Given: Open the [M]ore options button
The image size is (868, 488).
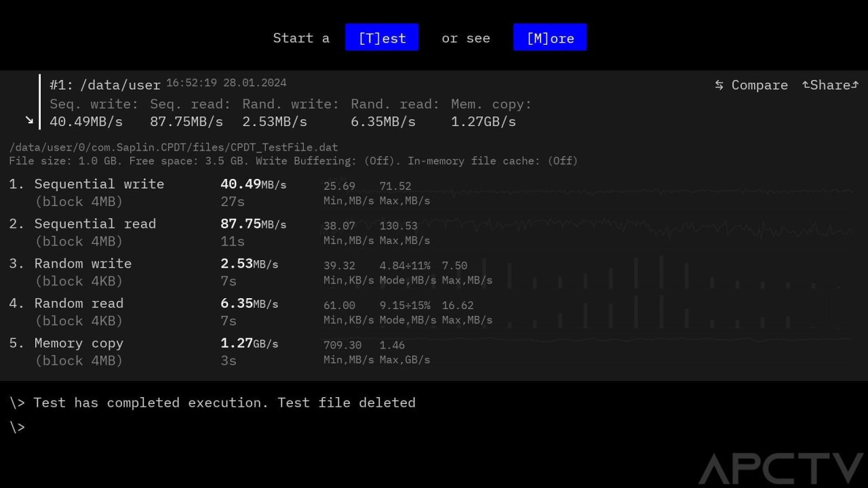Looking at the screenshot, I should tap(550, 37).
